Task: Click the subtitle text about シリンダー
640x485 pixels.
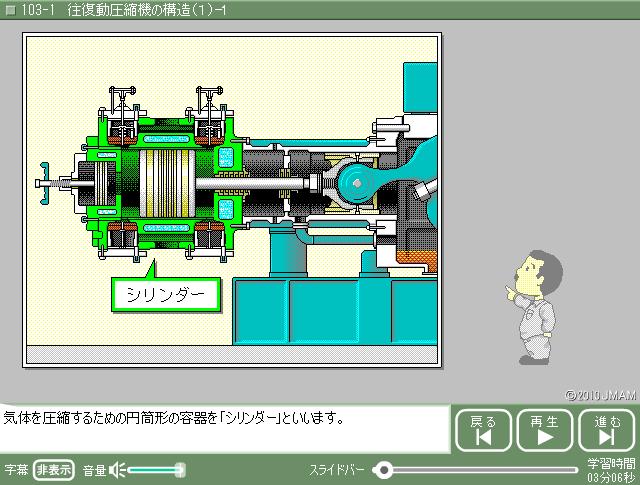Action: point(173,418)
